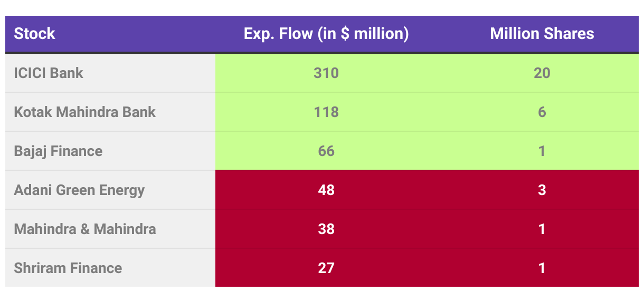Click the Exp. Flow (in $ million) header
This screenshot has width=644, height=292.
click(326, 34)
